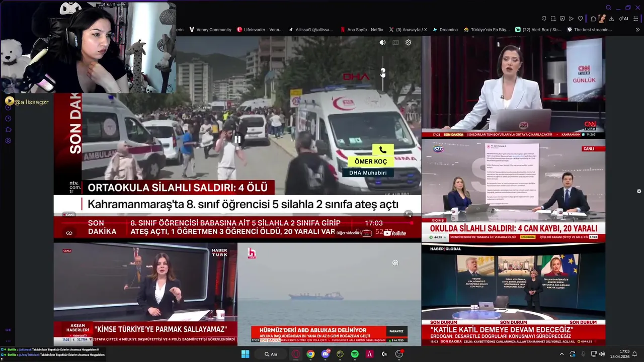This screenshot has height=362, width=644.
Task: Select the Habertürk video stream
Action: pos(145,294)
